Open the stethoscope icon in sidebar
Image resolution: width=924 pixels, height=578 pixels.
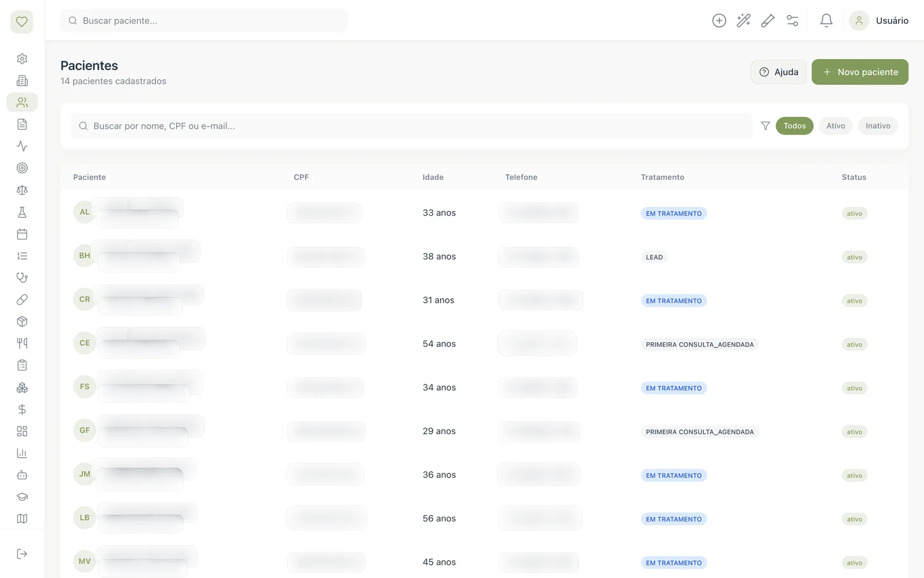[22, 277]
